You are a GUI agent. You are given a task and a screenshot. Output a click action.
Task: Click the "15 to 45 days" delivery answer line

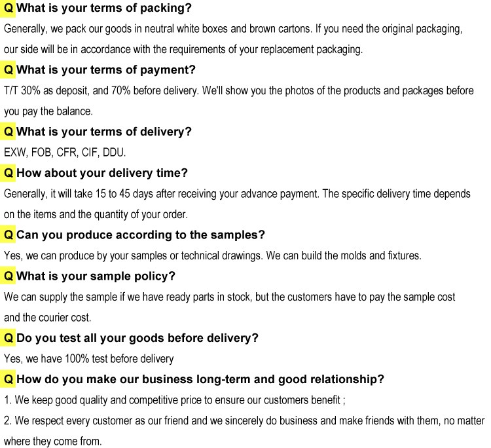tap(237, 194)
